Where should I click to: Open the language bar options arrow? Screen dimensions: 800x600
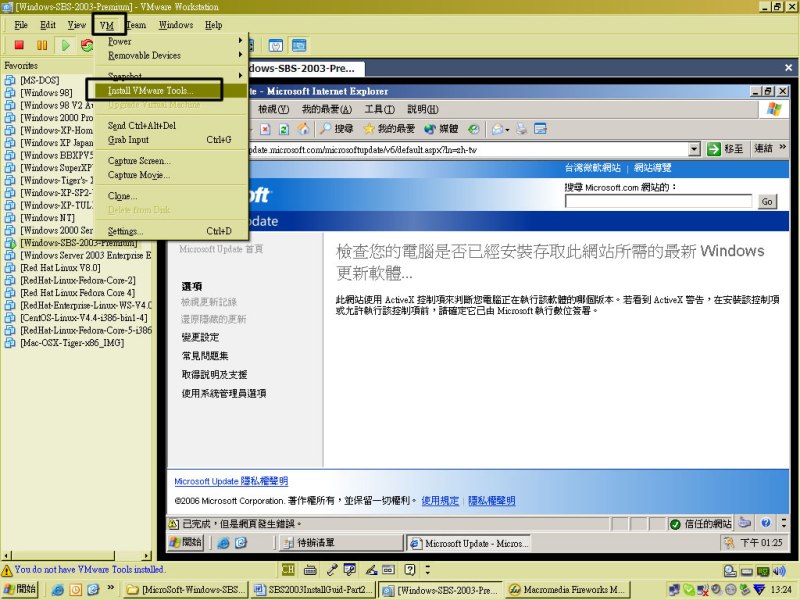428,569
